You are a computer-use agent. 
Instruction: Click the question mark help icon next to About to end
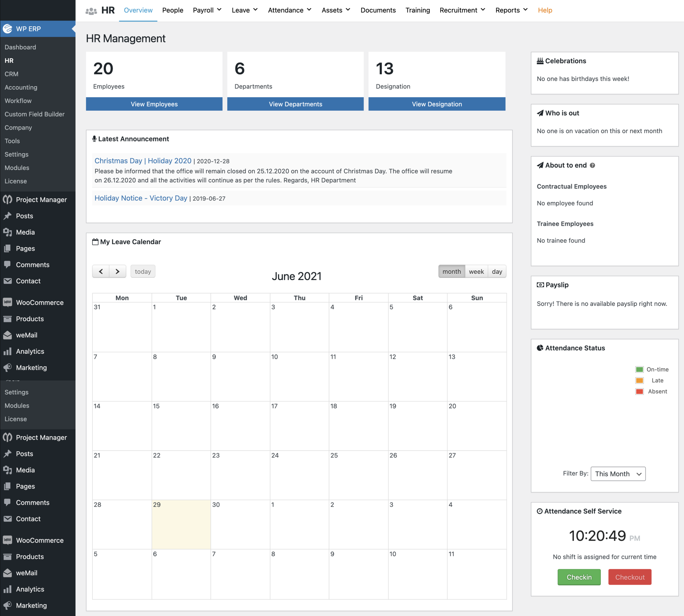point(592,165)
